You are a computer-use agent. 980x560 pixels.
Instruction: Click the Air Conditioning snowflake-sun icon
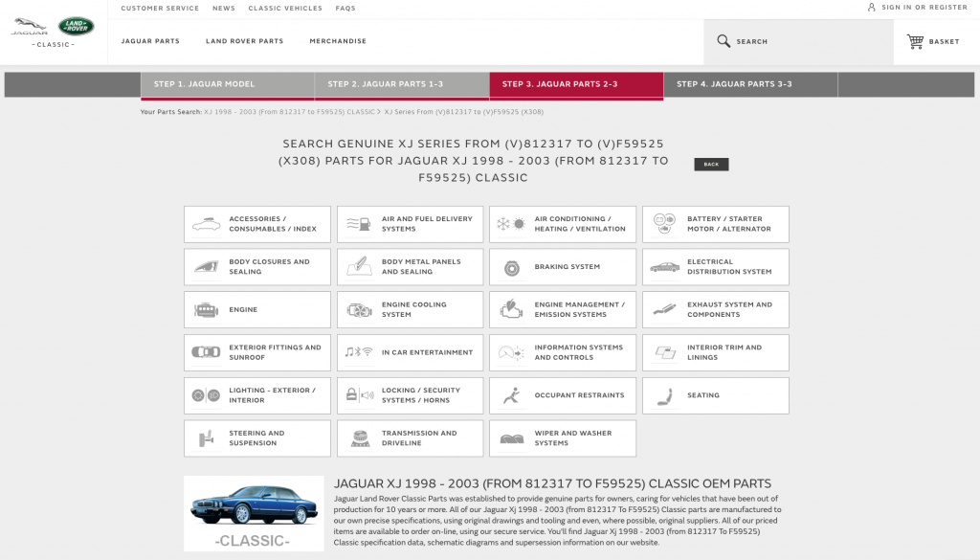(x=511, y=224)
